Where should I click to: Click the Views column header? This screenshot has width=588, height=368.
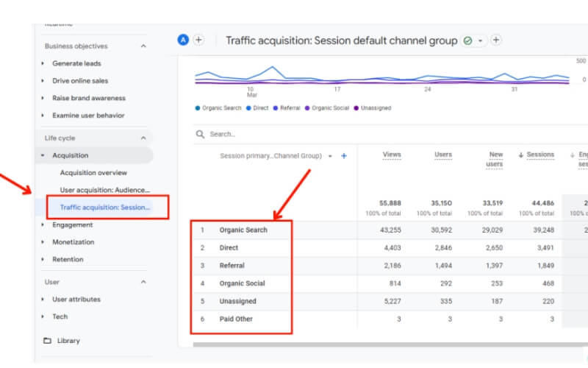(392, 155)
